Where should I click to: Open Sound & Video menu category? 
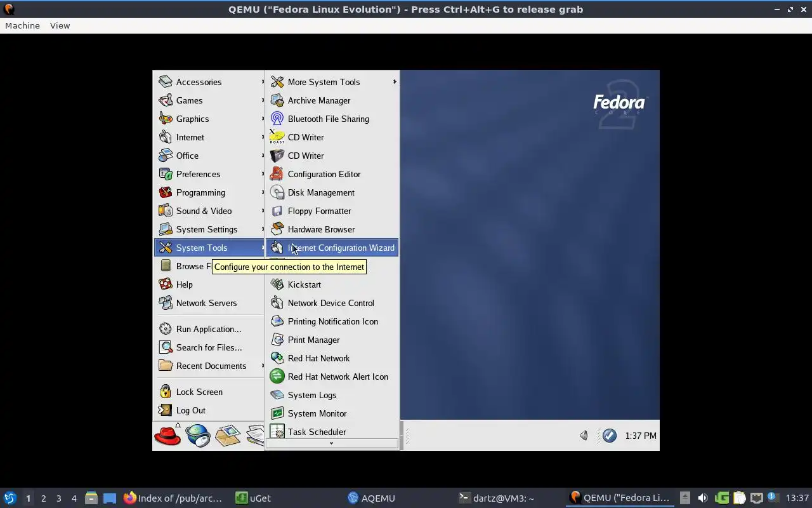tap(209, 211)
